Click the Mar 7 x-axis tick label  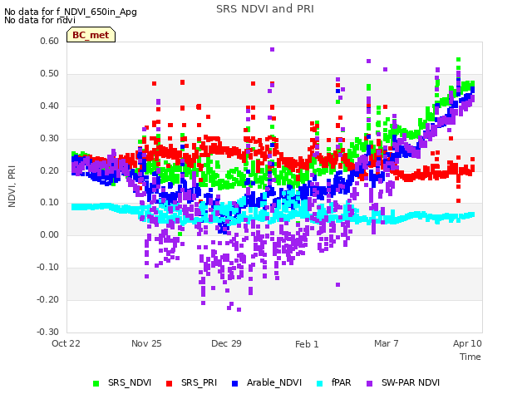387,343
